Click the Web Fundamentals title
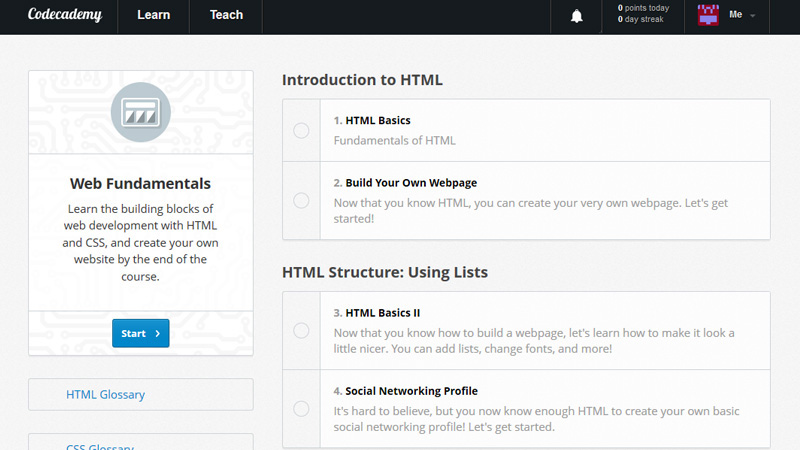The width and height of the screenshot is (800, 450). coord(140,184)
